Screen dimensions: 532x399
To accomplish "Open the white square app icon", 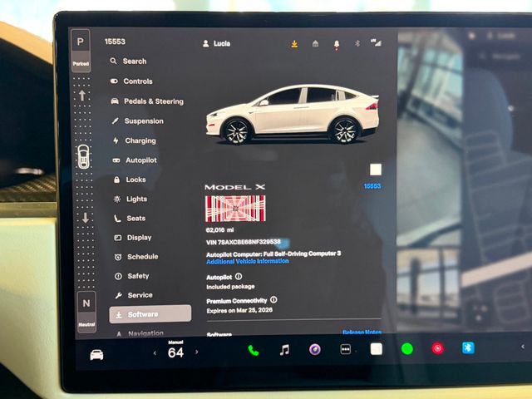I will [377, 349].
